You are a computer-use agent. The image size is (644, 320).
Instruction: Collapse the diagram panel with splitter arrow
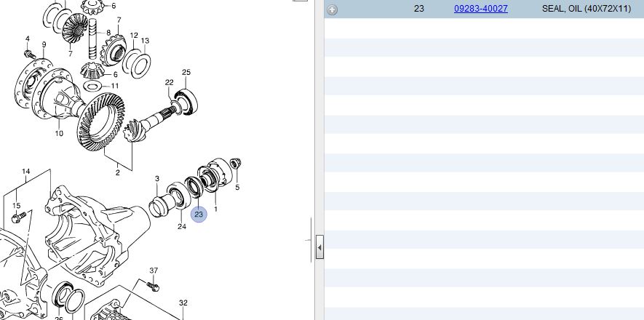pos(319,247)
